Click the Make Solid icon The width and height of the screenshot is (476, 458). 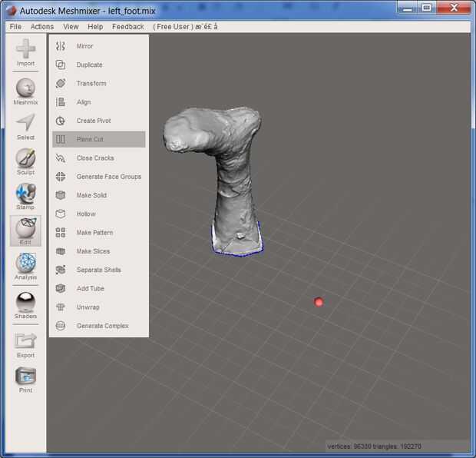pos(61,195)
